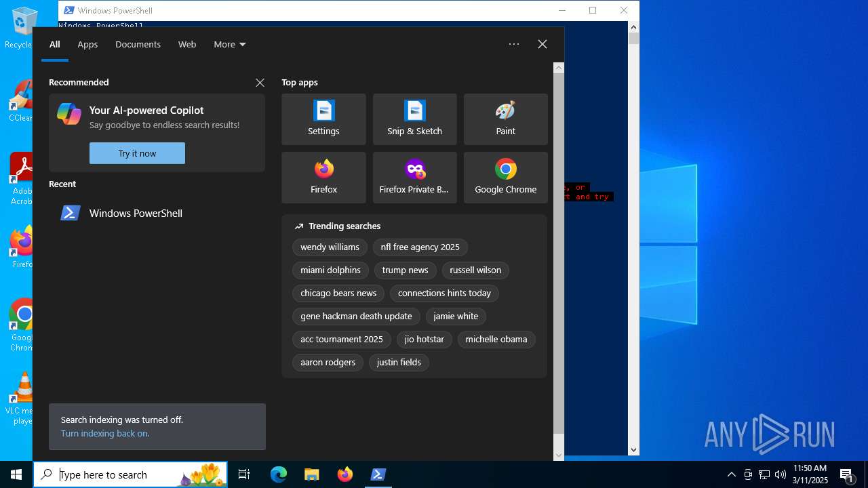This screenshot has width=868, height=488.
Task: Select the Firefox desktop shortcut
Action: (x=20, y=247)
